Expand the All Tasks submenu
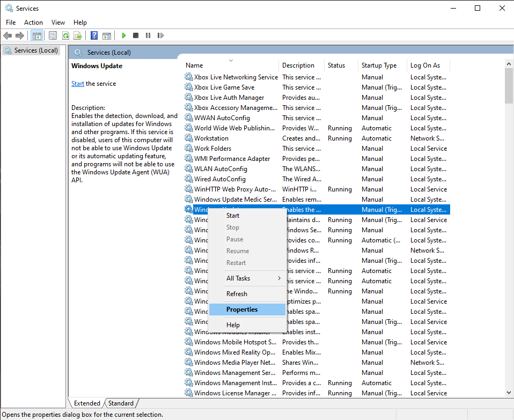This screenshot has height=420, width=514. [247, 278]
